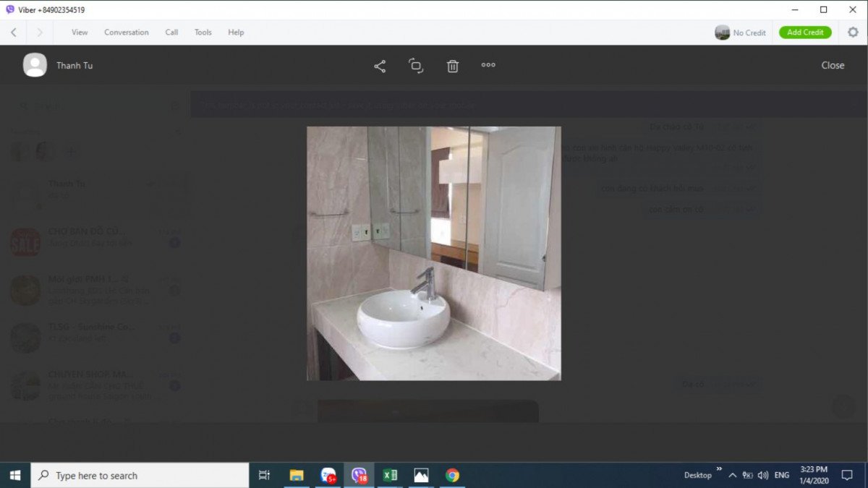The width and height of the screenshot is (868, 488).
Task: Open the Help menu
Action: (236, 33)
